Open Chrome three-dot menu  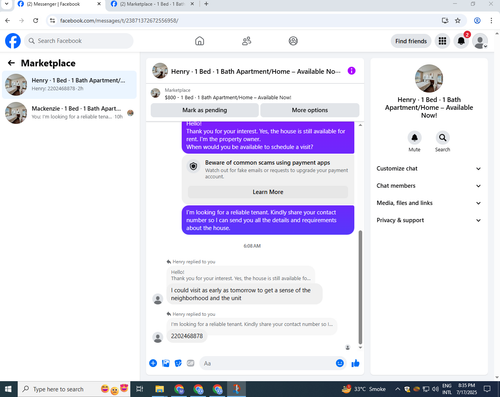491,21
